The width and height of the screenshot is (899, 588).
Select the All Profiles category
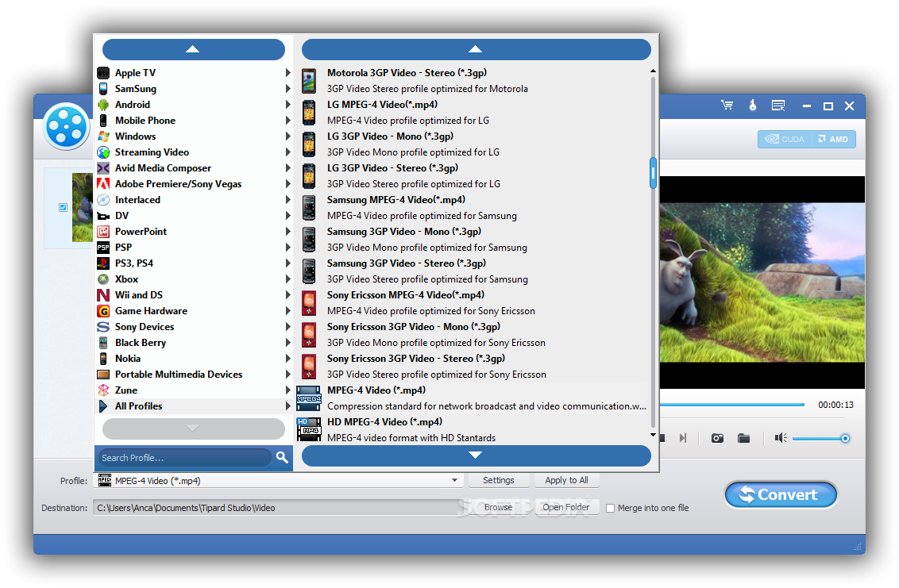pyautogui.click(x=194, y=406)
